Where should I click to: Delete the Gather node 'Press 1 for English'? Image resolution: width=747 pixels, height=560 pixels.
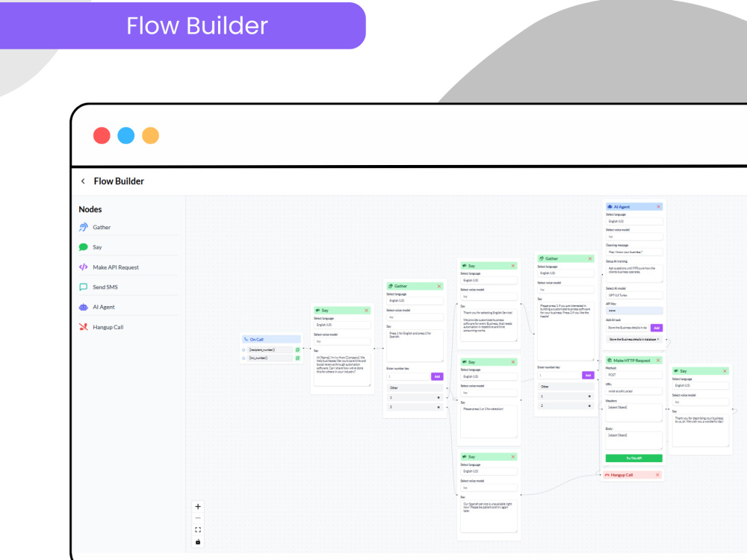click(439, 286)
